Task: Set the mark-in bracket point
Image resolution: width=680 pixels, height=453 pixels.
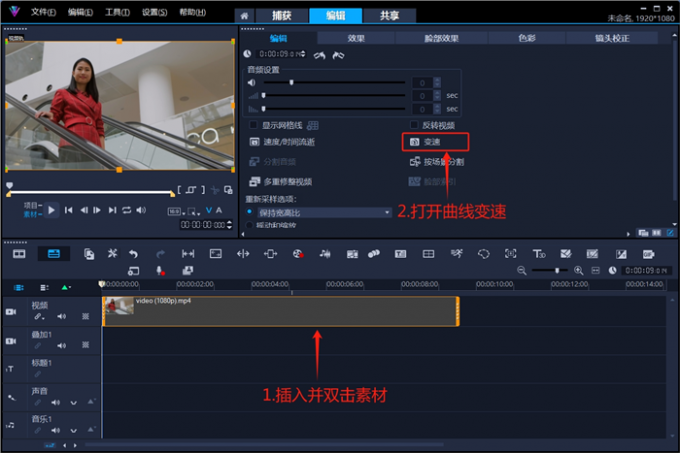Action: pyautogui.click(x=179, y=190)
